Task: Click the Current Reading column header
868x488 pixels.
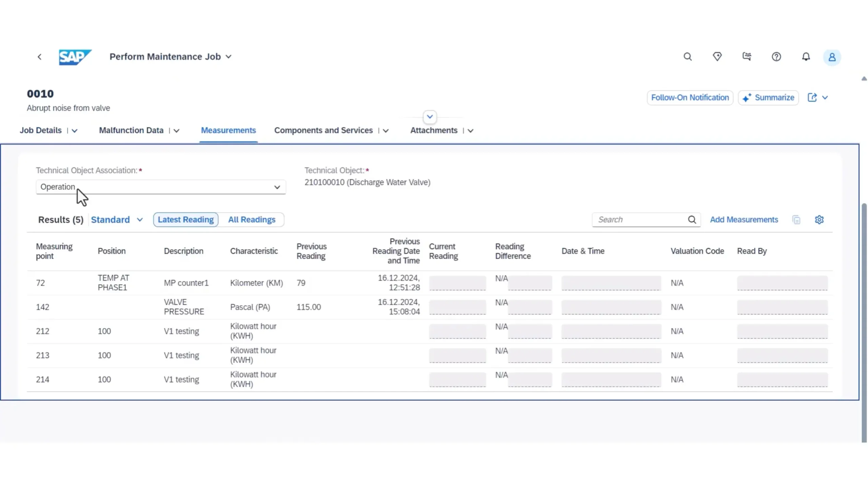Action: [x=443, y=251]
